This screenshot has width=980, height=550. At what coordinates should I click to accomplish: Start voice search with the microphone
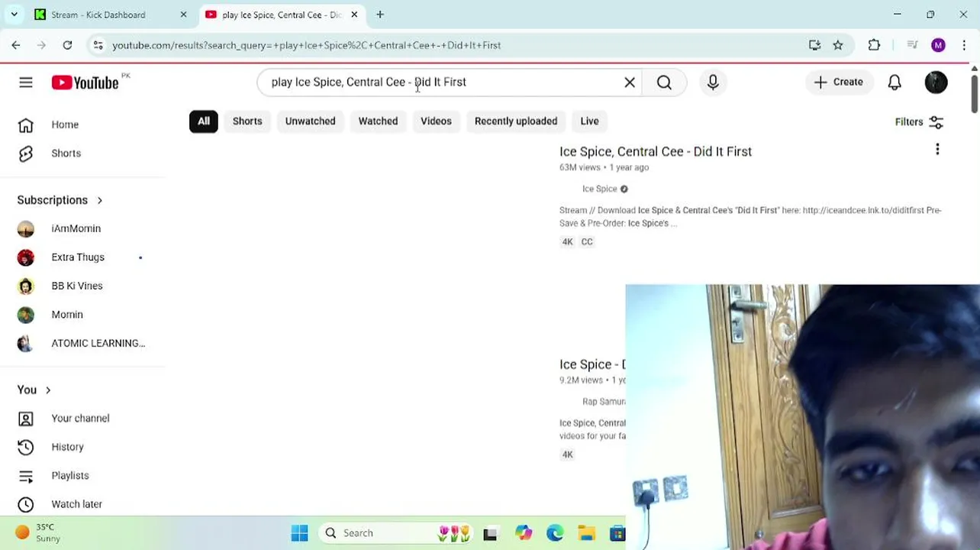click(x=713, y=82)
